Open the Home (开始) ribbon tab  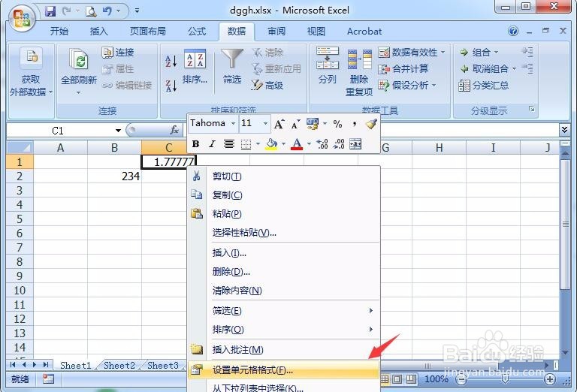[x=59, y=32]
